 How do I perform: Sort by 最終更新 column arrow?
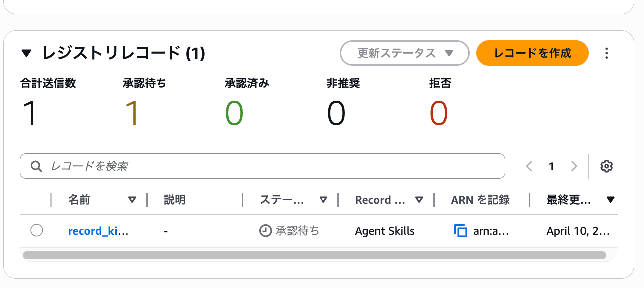(x=610, y=200)
